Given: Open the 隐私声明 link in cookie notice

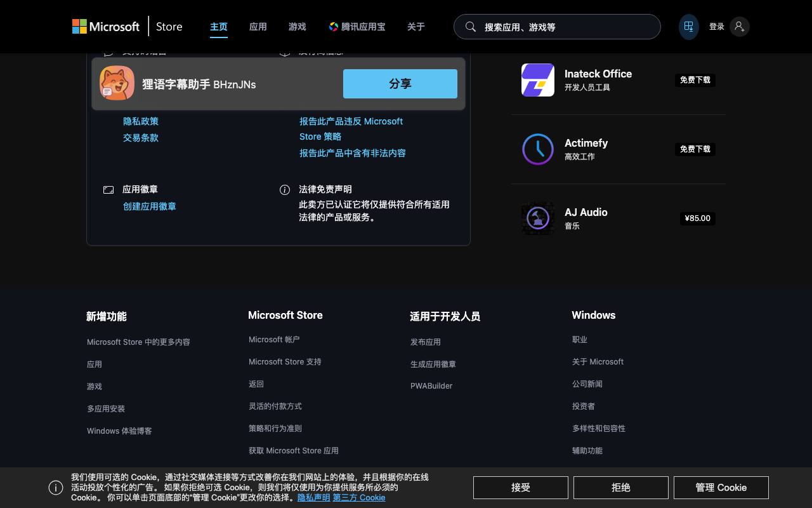Looking at the screenshot, I should coord(314,498).
